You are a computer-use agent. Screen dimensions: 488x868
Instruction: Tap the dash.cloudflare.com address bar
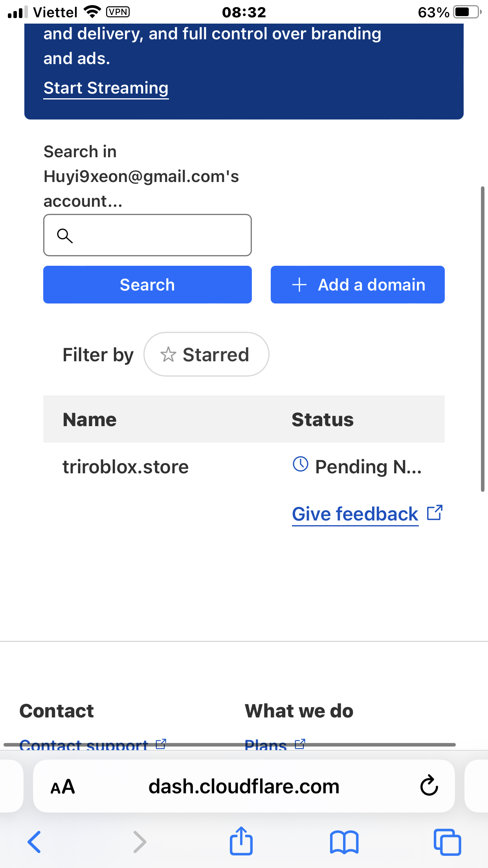[244, 786]
